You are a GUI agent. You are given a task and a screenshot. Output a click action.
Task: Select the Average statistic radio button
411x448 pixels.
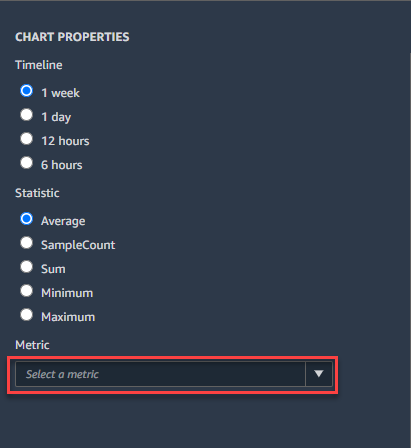click(x=26, y=219)
